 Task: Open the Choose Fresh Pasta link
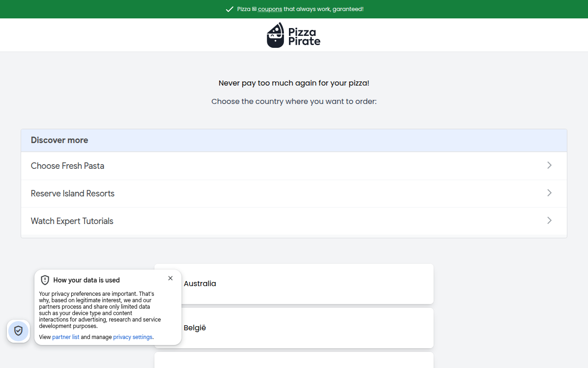[294, 166]
